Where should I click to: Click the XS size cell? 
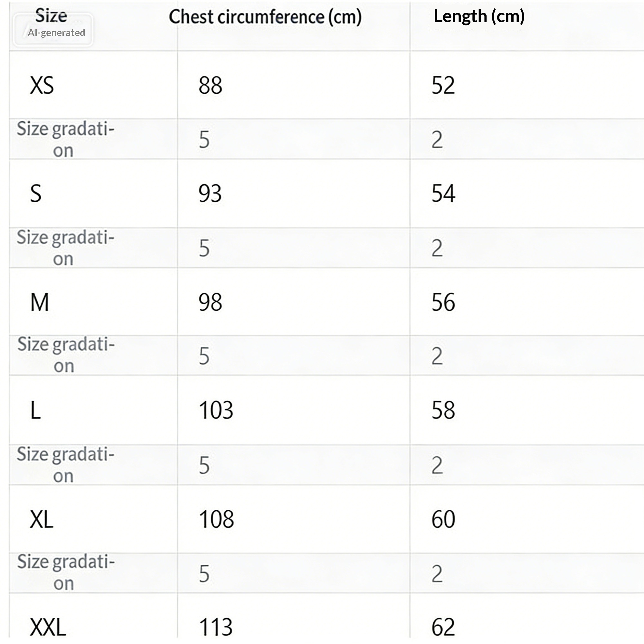click(42, 85)
